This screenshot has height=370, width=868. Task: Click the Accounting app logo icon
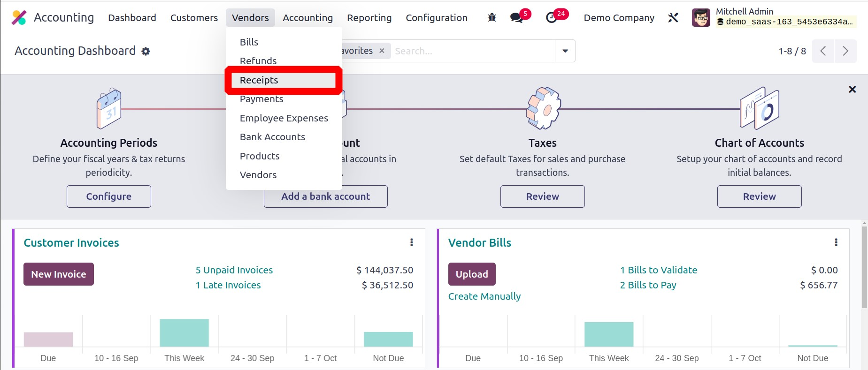(x=19, y=17)
